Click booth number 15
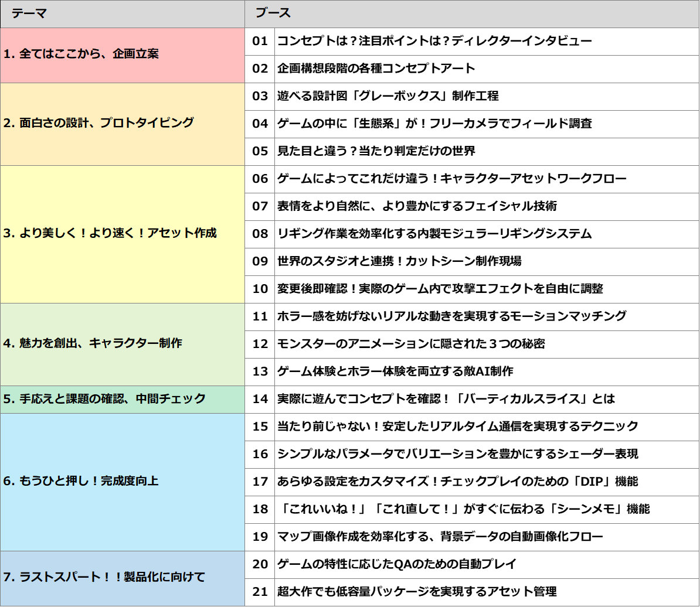The image size is (700, 607). (x=260, y=427)
